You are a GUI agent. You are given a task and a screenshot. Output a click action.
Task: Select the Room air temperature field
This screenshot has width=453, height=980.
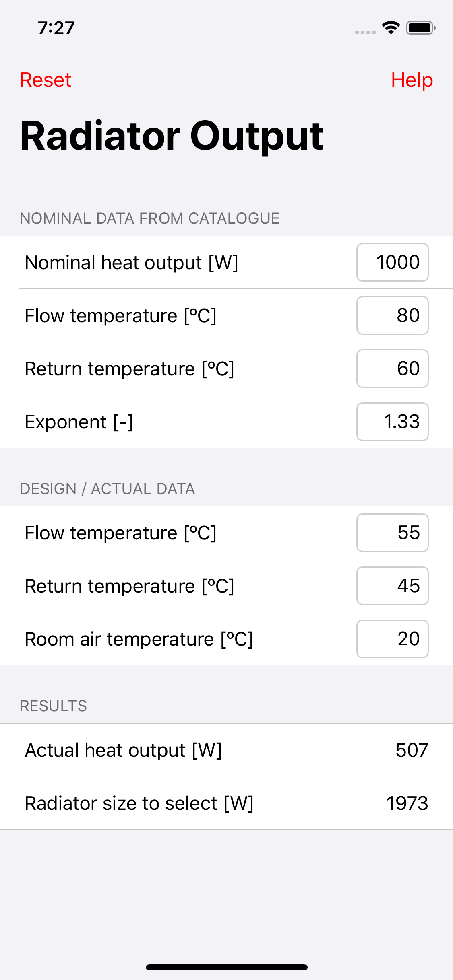point(392,639)
